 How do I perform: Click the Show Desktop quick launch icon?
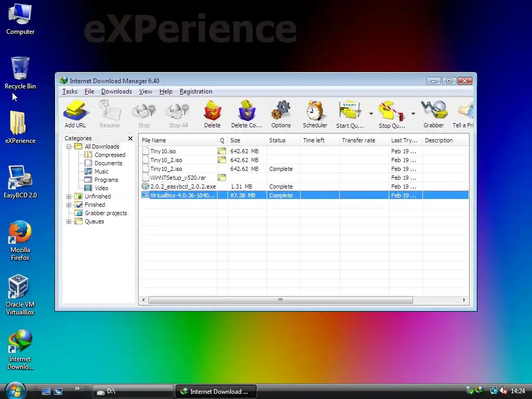(46, 391)
